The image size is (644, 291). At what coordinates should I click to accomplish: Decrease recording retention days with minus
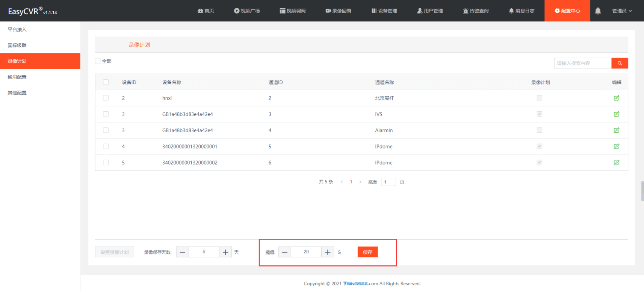pyautogui.click(x=183, y=252)
